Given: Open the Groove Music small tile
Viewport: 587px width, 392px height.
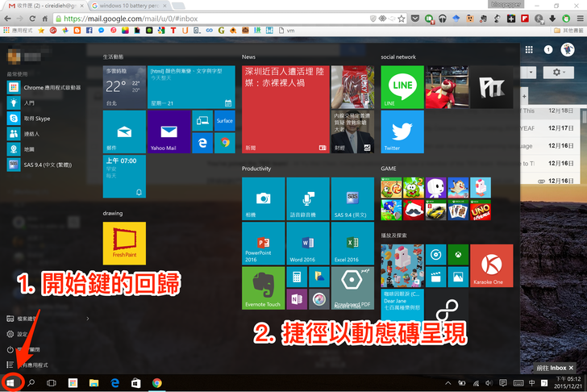Looking at the screenshot, I should pos(435,255).
